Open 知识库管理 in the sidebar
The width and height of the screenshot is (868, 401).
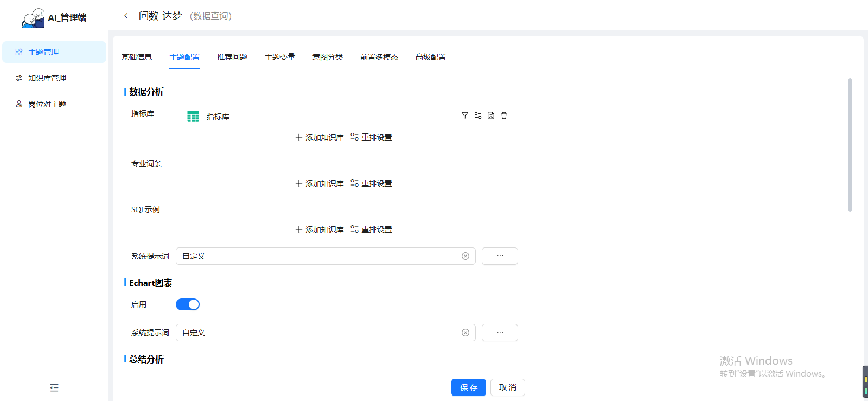[x=47, y=78]
